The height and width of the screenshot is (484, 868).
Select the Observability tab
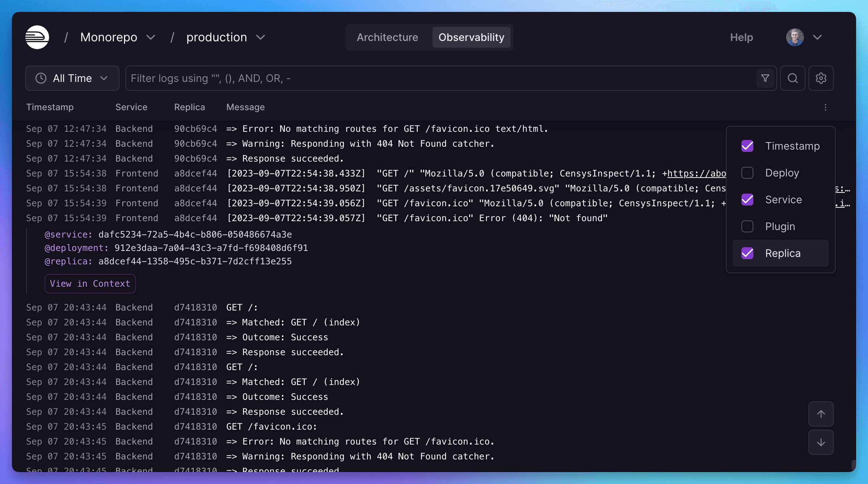[471, 37]
